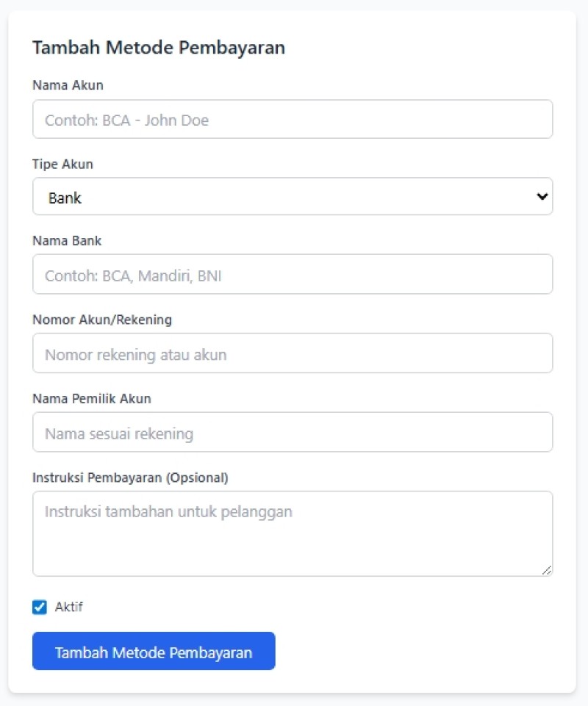
Task: Click the dropdown chevron next to Bank
Action: coord(542,196)
